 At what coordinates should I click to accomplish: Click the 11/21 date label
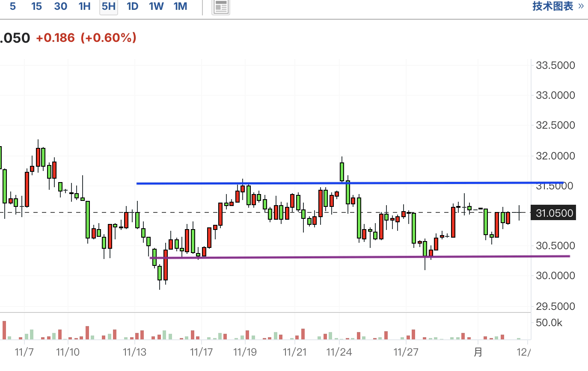pos(295,352)
